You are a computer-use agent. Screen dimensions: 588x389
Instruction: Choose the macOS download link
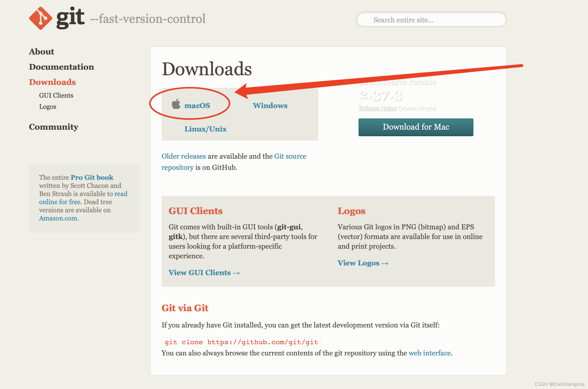197,106
